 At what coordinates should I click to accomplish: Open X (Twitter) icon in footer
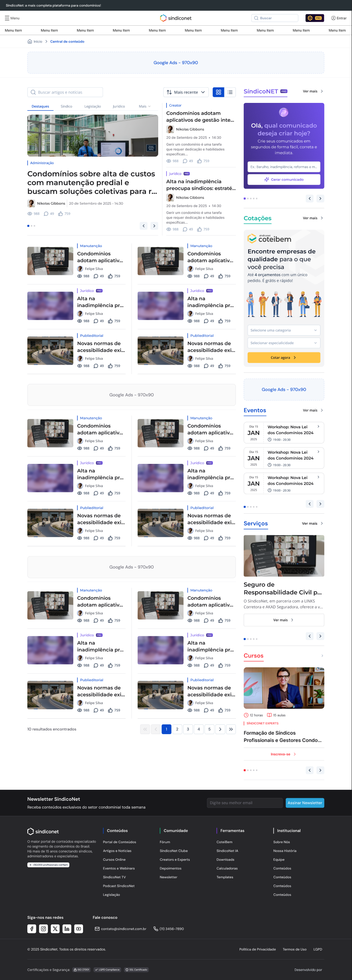(55, 929)
